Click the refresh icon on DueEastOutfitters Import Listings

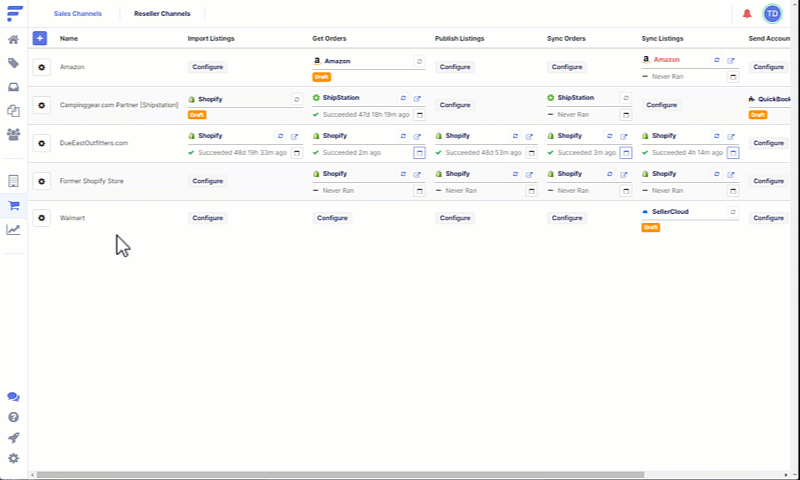(280, 136)
